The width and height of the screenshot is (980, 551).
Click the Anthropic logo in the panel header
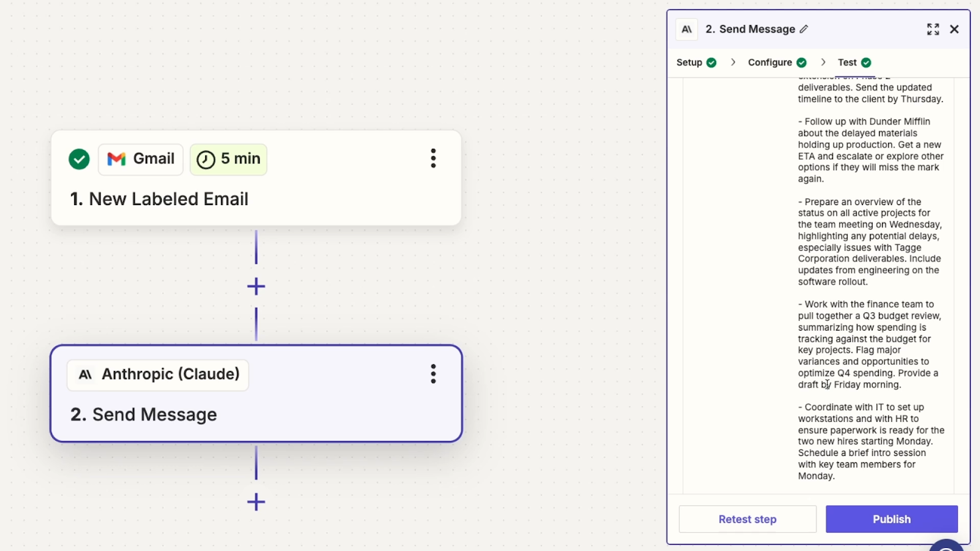687,29
